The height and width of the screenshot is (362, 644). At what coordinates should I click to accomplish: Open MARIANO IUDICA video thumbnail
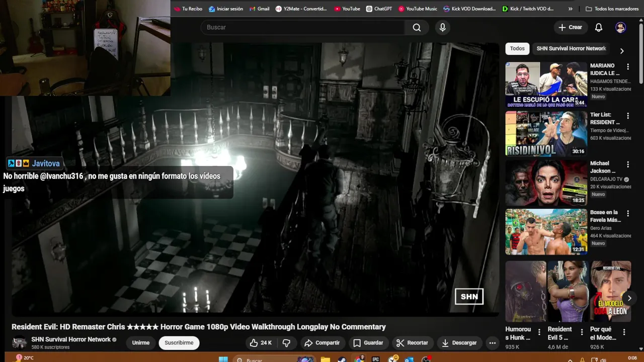[x=546, y=84]
